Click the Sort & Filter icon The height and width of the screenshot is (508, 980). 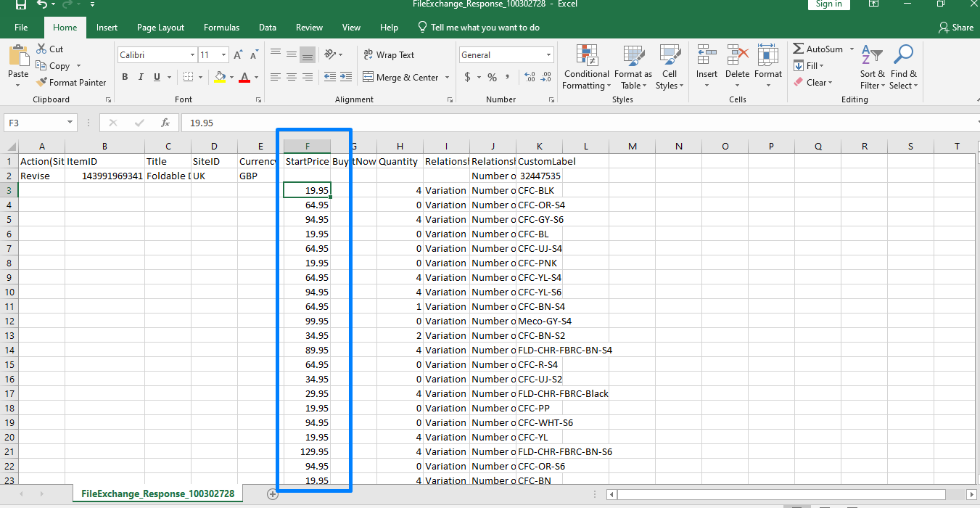click(872, 66)
